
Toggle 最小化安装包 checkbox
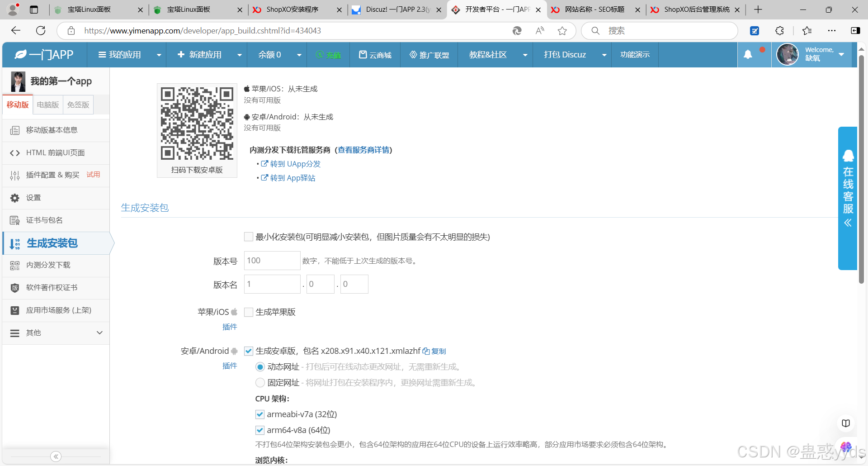(x=248, y=237)
